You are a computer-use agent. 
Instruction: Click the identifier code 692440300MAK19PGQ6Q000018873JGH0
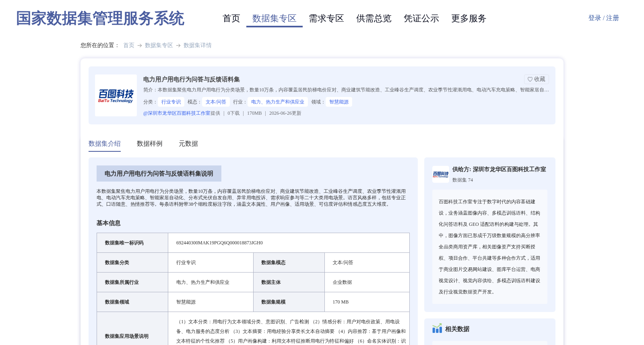219,243
